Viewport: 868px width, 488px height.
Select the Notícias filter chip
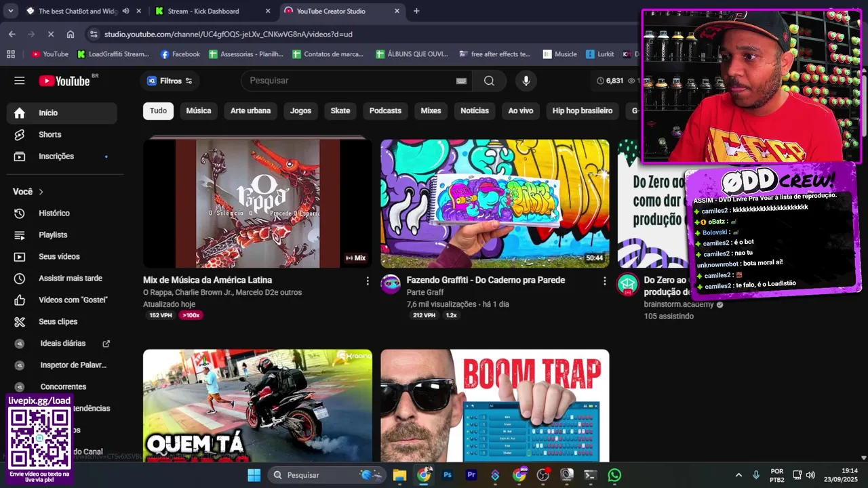coord(475,111)
